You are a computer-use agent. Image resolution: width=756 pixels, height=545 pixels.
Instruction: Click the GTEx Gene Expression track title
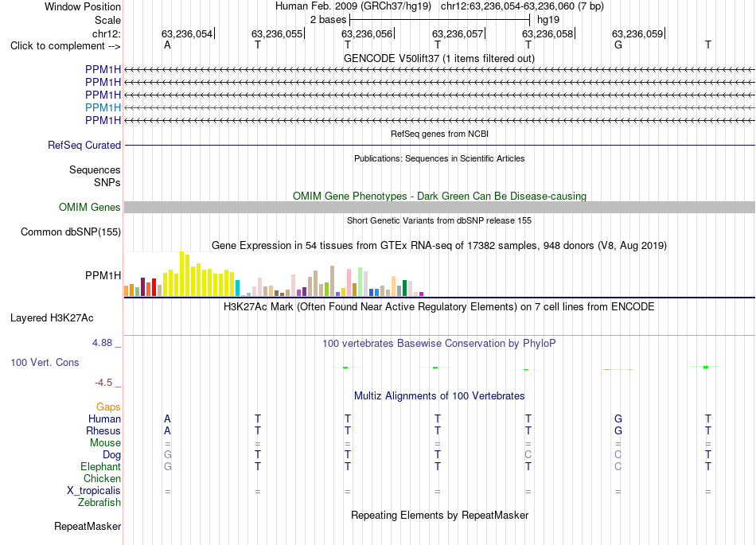439,246
